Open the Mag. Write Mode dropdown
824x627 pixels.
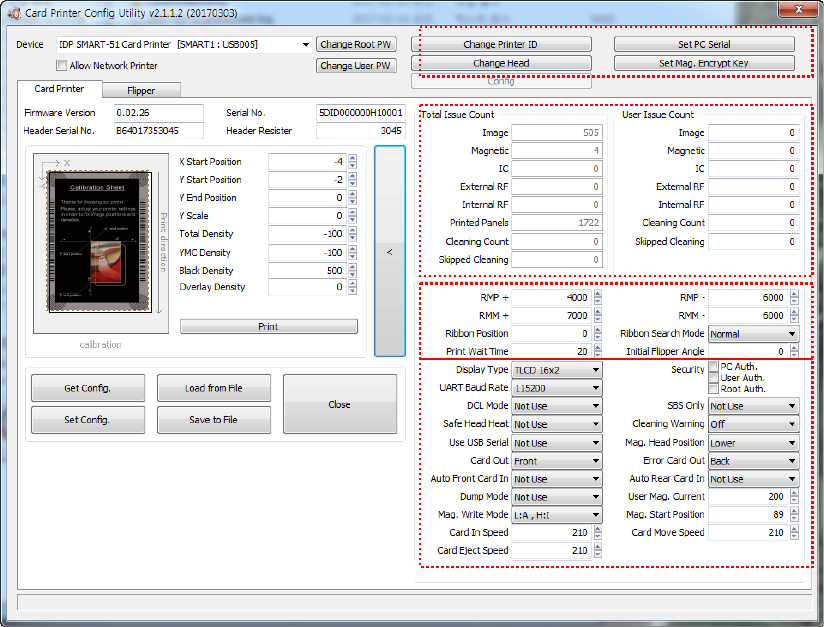tap(557, 515)
